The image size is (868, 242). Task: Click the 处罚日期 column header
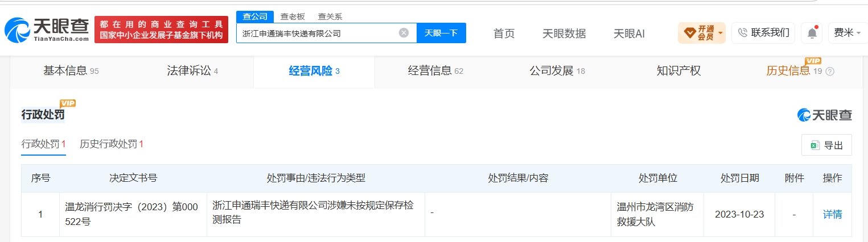coord(740,178)
